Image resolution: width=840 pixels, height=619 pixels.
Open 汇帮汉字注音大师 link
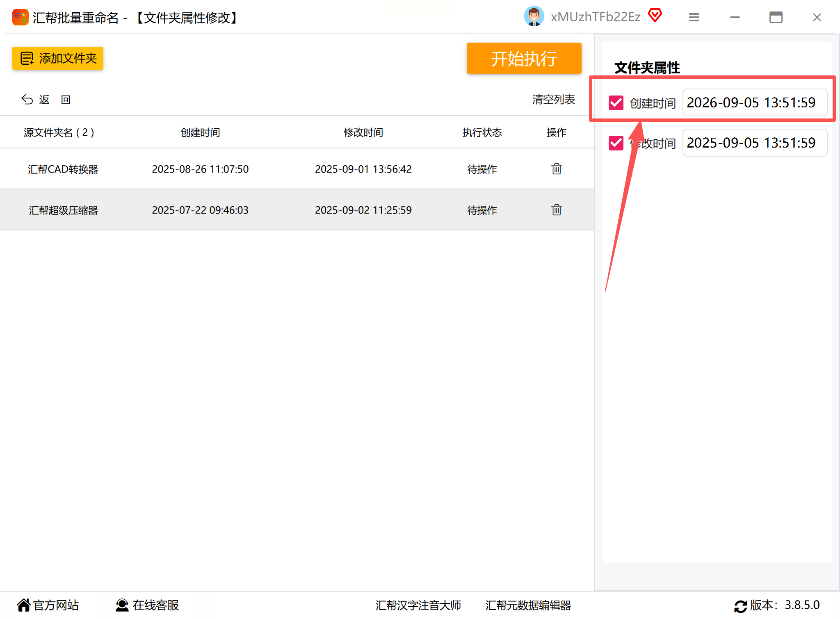pyautogui.click(x=418, y=605)
